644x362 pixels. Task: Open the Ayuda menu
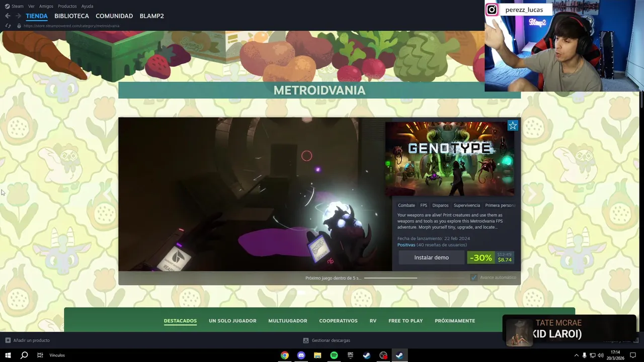87,6
